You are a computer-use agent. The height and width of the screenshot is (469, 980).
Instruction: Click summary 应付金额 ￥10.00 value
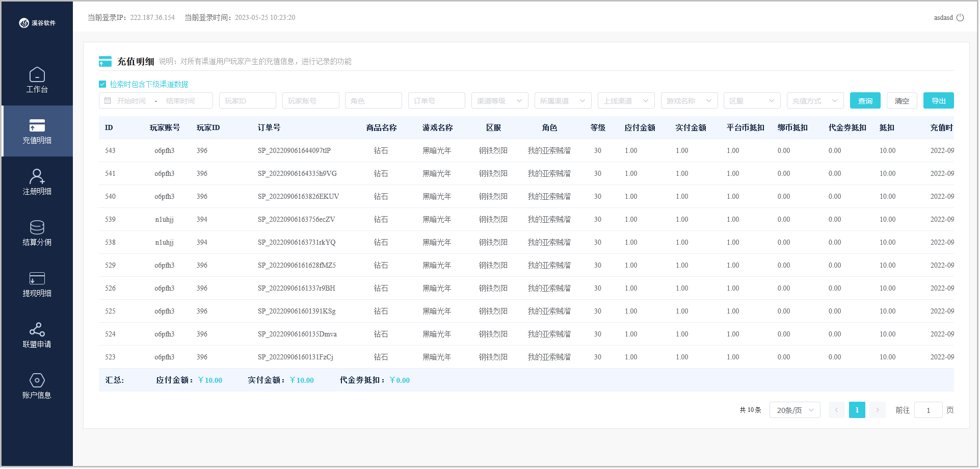click(210, 380)
